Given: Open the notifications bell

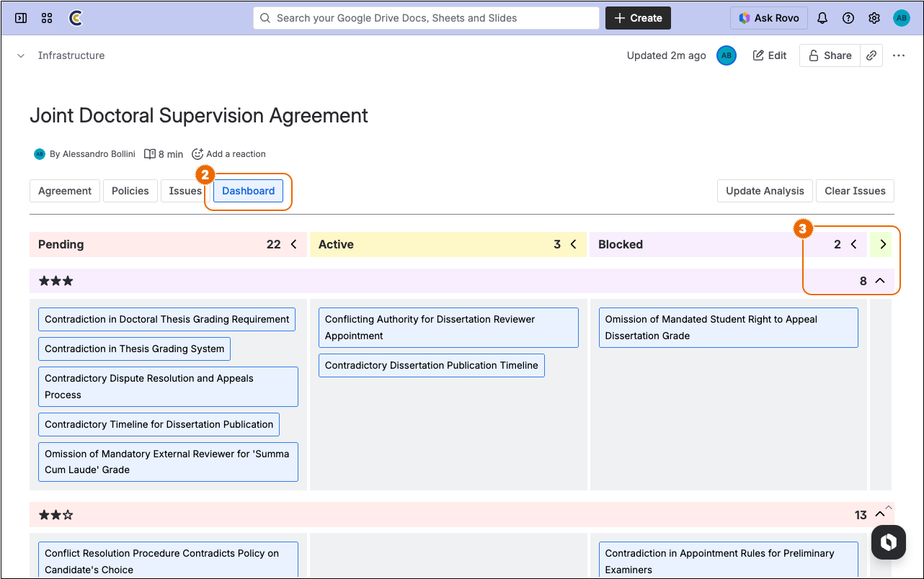Looking at the screenshot, I should 822,18.
